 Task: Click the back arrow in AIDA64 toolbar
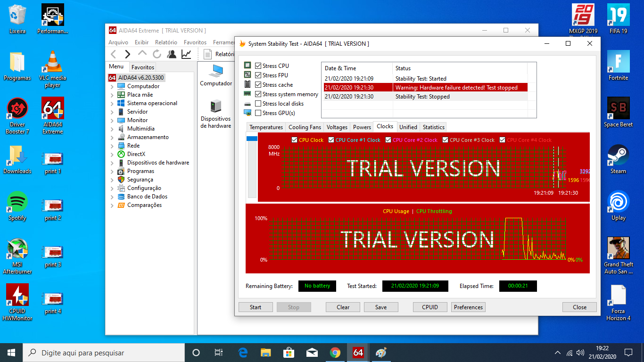pyautogui.click(x=113, y=54)
